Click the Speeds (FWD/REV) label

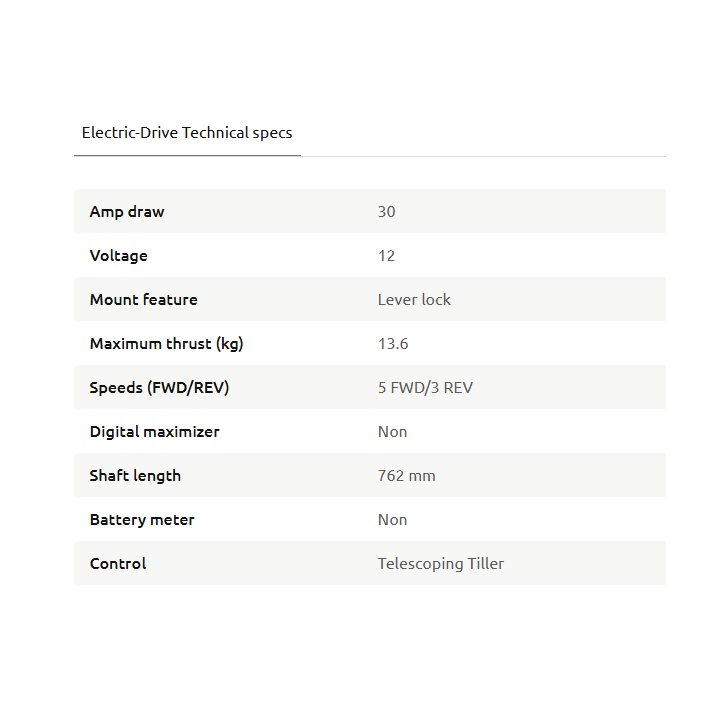pos(160,388)
